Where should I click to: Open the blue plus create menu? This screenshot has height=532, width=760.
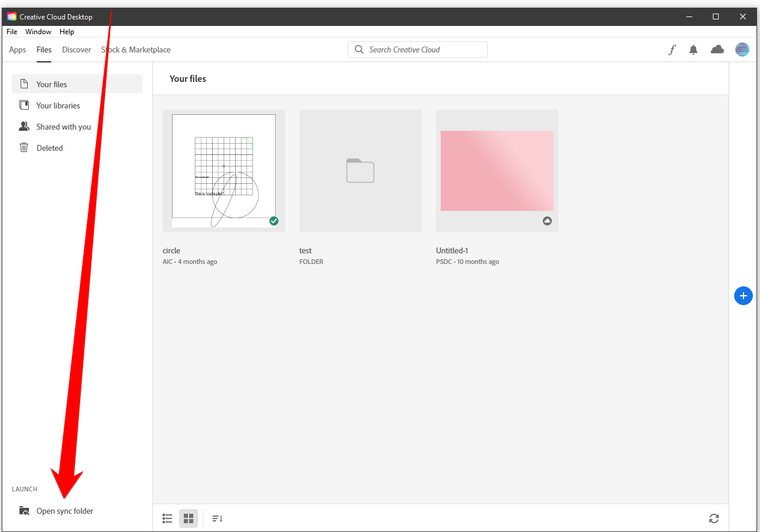pyautogui.click(x=743, y=296)
